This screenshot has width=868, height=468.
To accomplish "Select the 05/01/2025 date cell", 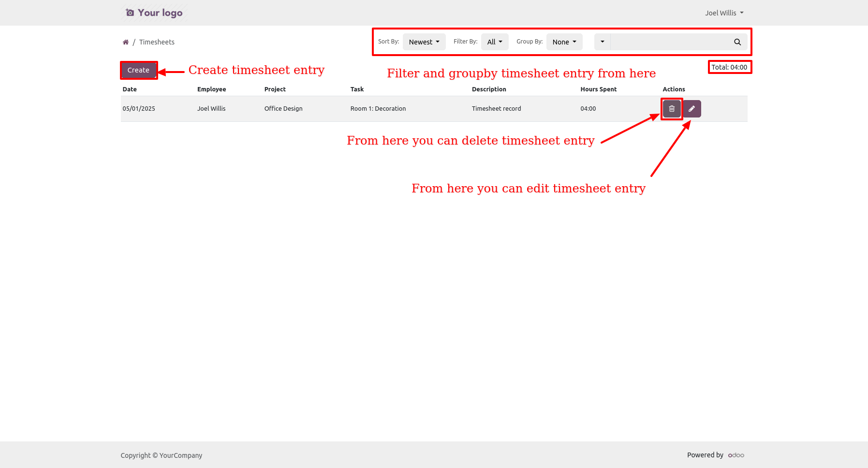I will pos(139,109).
